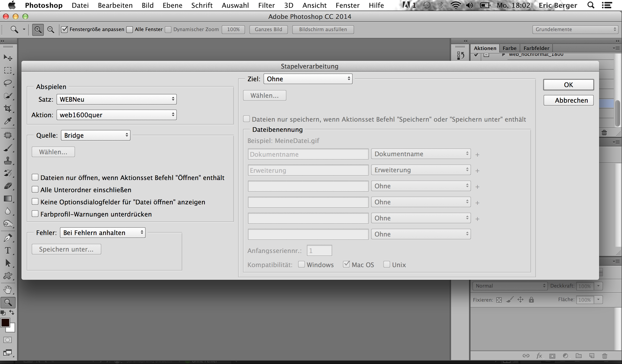
Task: Select the Dodge tool
Action: point(8,224)
